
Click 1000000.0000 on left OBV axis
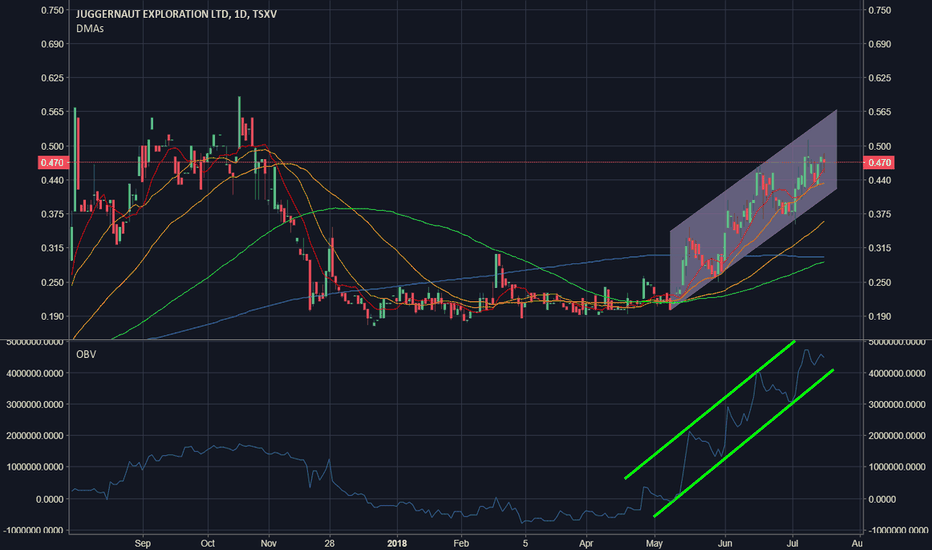[x=35, y=467]
